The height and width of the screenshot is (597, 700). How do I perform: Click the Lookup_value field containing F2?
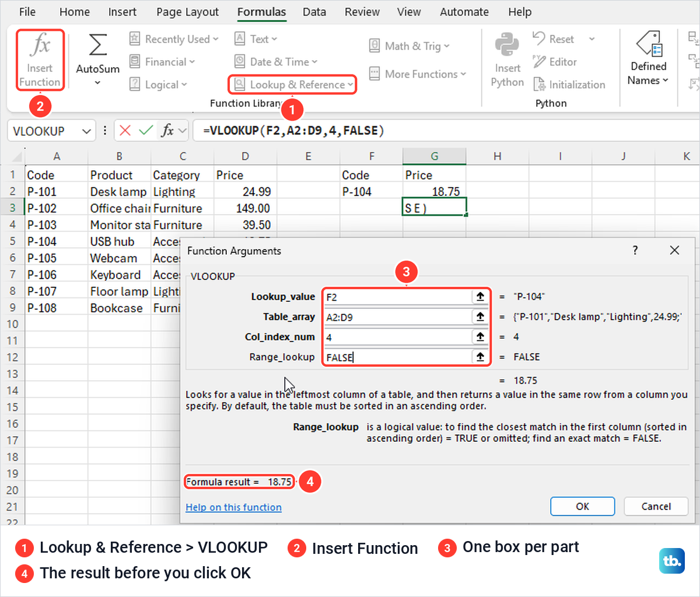click(x=397, y=297)
